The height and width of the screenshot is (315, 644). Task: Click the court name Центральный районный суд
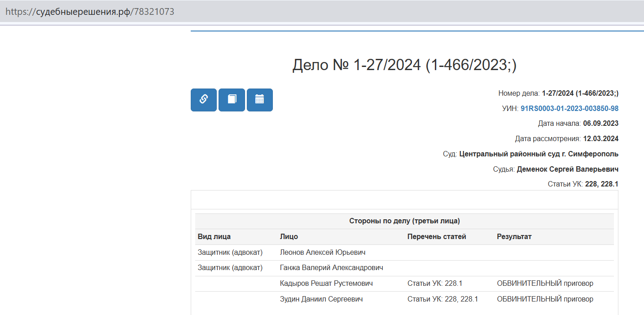click(539, 154)
